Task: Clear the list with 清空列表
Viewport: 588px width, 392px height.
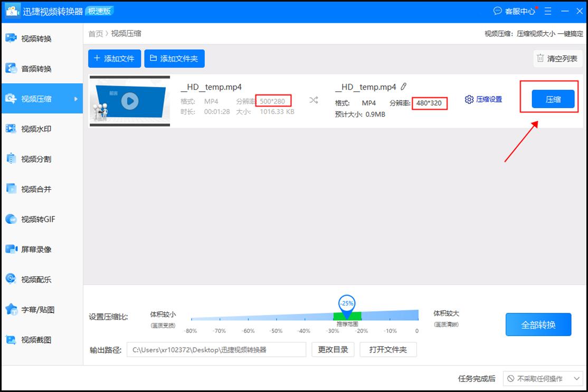Action: coord(557,59)
